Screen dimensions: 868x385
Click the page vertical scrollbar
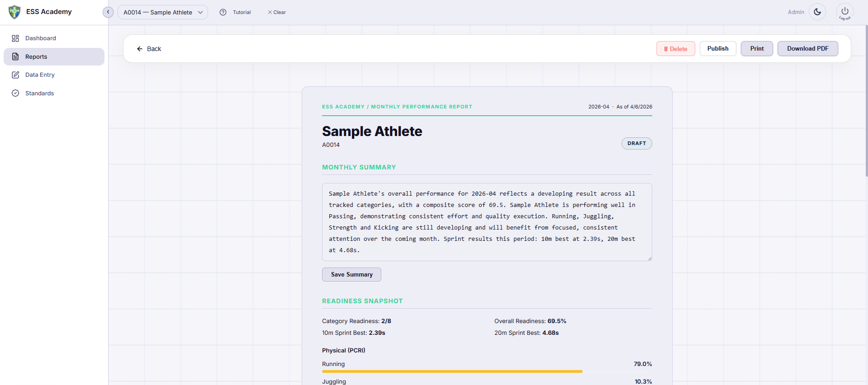click(x=866, y=102)
